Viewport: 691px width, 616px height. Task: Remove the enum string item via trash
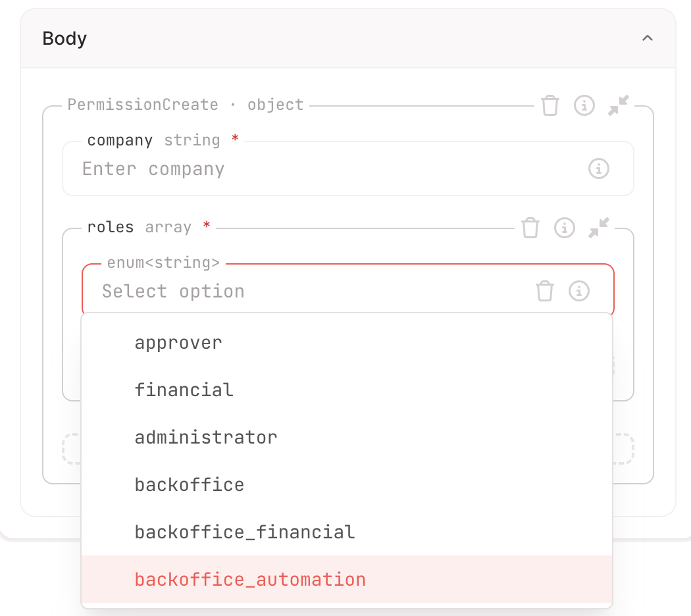pos(545,291)
